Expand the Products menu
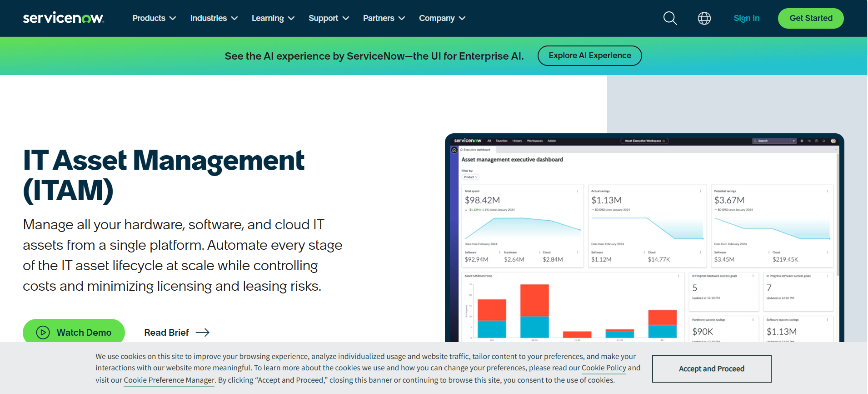The image size is (868, 394). 154,18
